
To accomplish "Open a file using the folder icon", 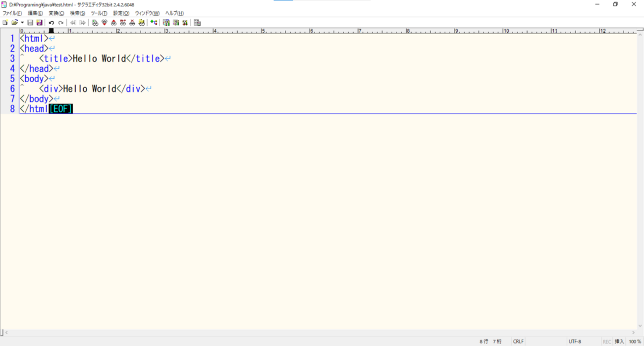I will point(14,23).
